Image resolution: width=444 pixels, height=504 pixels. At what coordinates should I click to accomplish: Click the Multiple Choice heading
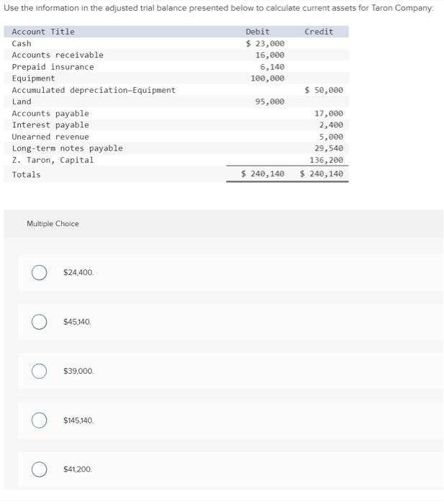point(53,224)
